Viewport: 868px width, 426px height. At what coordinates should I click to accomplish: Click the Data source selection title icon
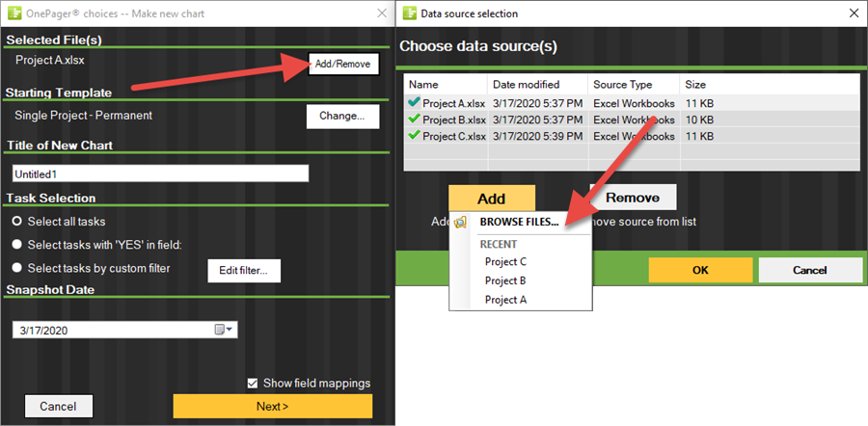[x=410, y=13]
